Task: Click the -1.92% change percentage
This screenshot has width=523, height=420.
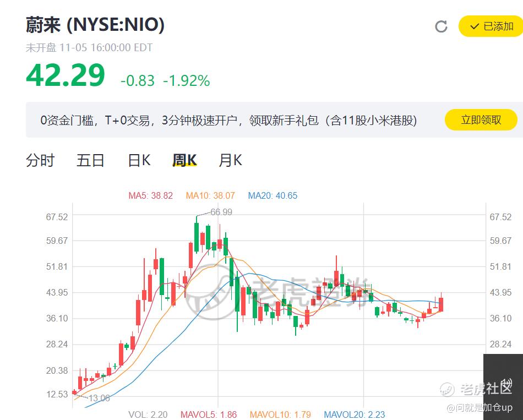Action: click(187, 81)
